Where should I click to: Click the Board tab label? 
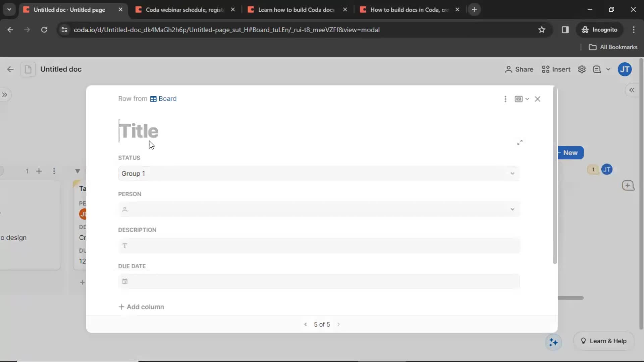click(167, 98)
